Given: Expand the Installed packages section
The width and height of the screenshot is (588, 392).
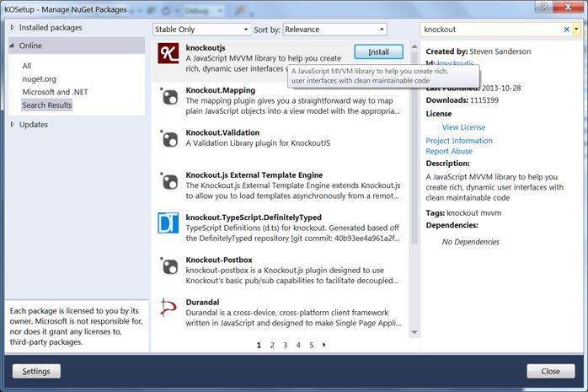Looking at the screenshot, I should (13, 27).
